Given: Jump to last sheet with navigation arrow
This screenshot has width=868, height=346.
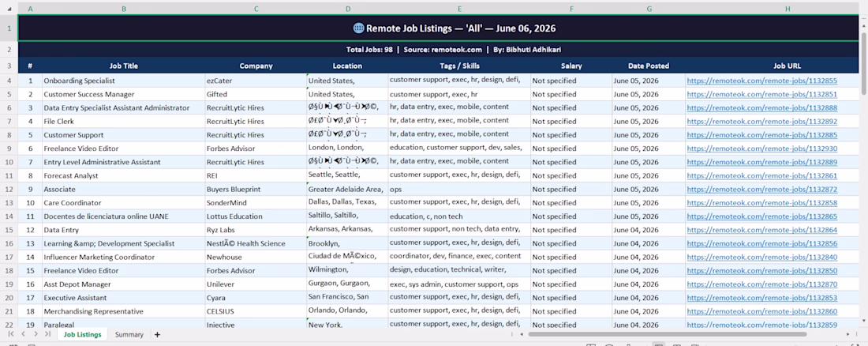Looking at the screenshot, I should (47, 334).
